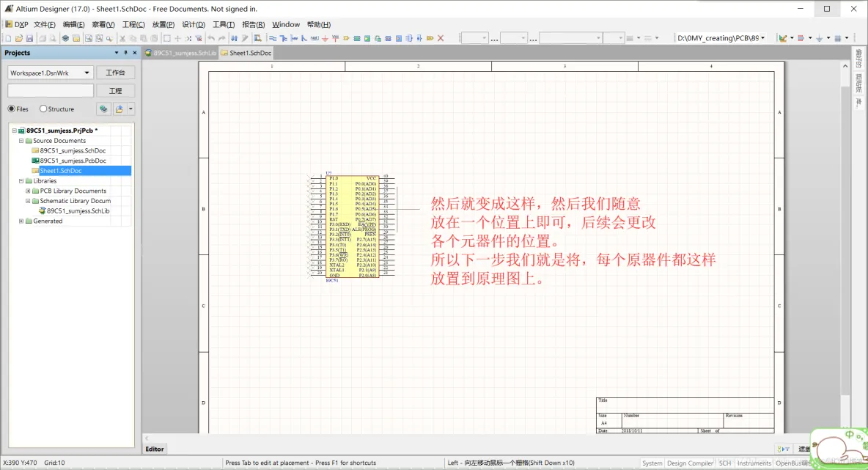Click the Undo arrow icon
Viewport: 868px width, 470px height.
(x=211, y=38)
